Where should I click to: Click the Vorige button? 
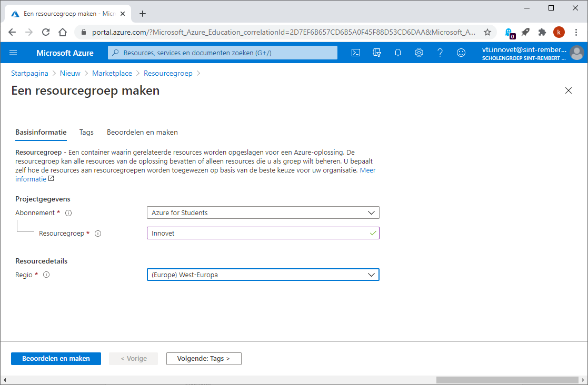134,358
